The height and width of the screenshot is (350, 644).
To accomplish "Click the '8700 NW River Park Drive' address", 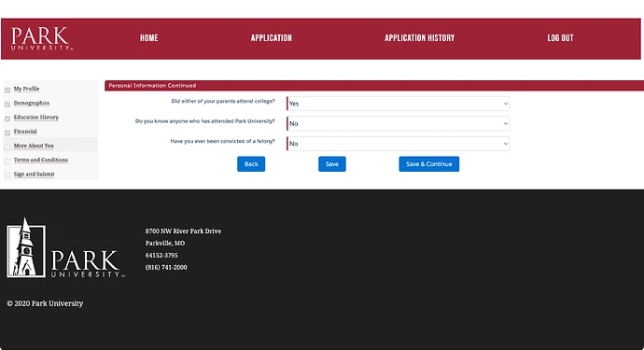I will (x=183, y=231).
